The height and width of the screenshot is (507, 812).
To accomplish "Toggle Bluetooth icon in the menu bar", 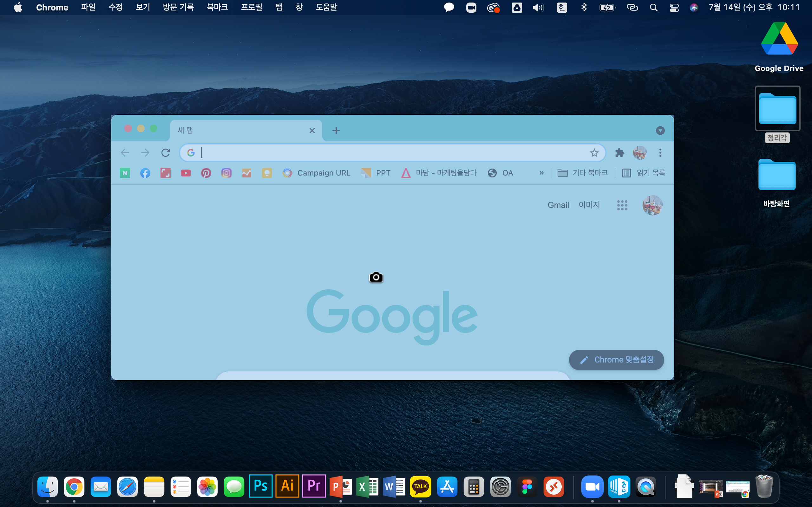I will point(584,7).
